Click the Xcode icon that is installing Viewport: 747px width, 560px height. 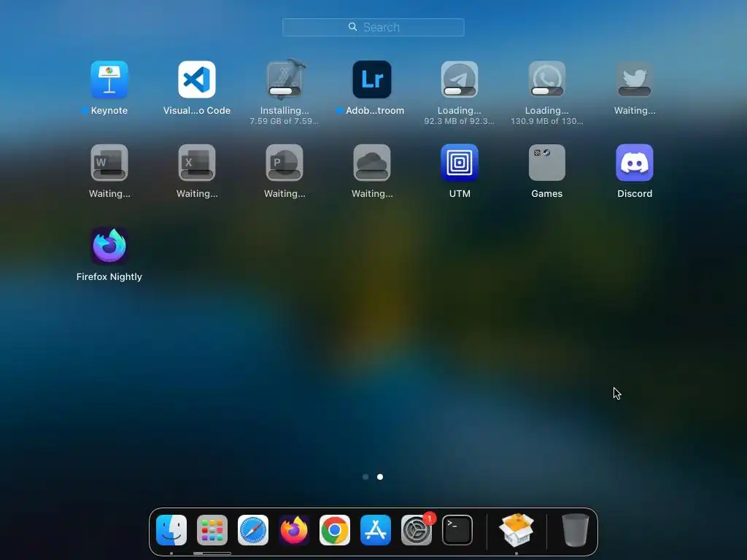click(x=285, y=79)
